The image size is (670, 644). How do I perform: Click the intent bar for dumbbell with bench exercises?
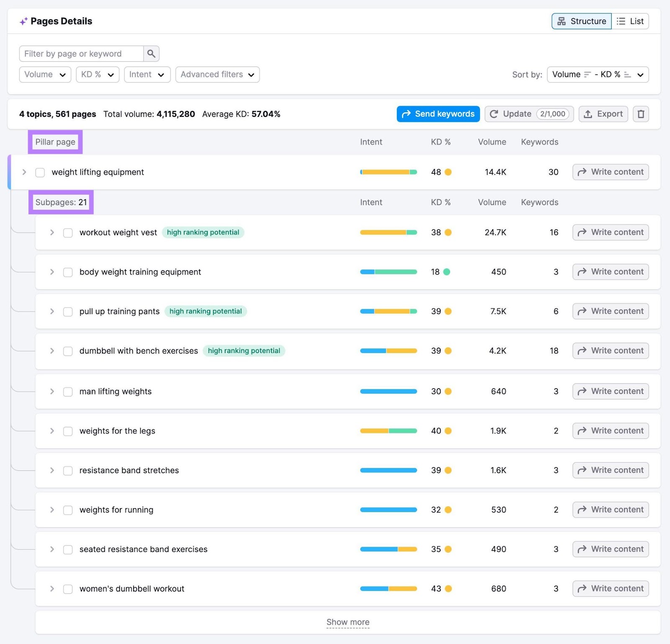[388, 351]
